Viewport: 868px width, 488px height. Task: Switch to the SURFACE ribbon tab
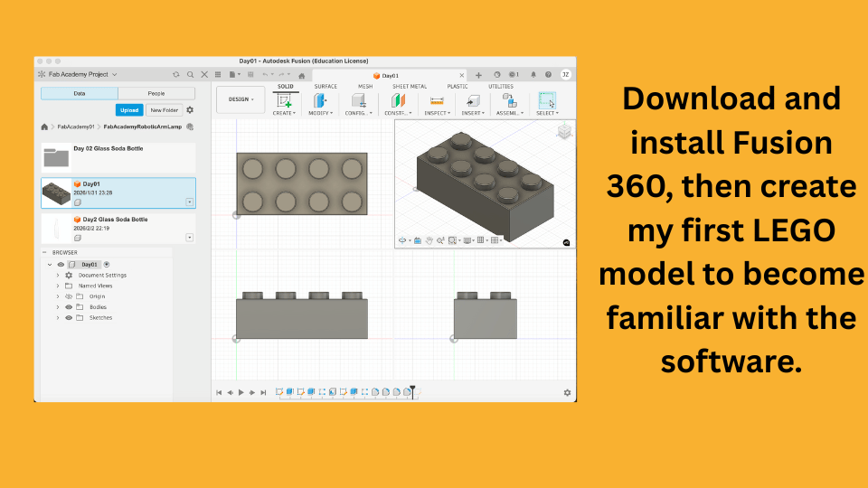coord(325,87)
